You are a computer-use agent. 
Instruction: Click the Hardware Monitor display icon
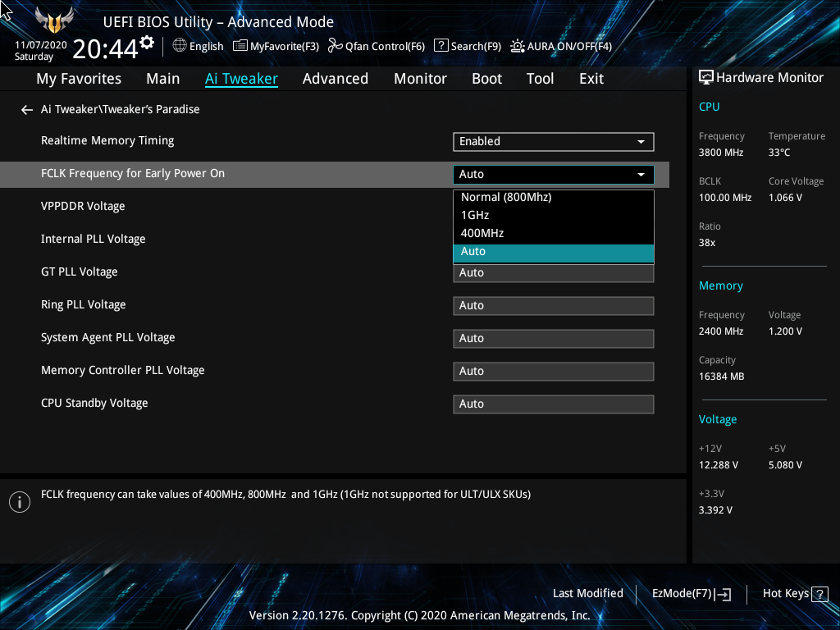pos(706,78)
